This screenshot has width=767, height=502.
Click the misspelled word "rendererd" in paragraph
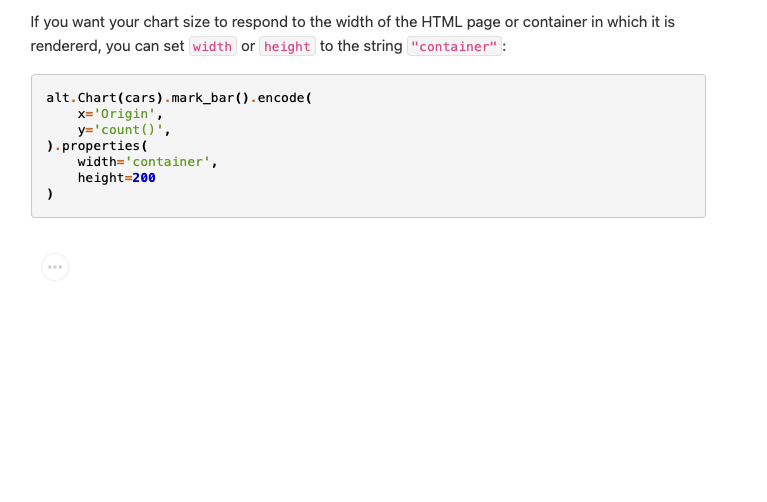[66, 46]
